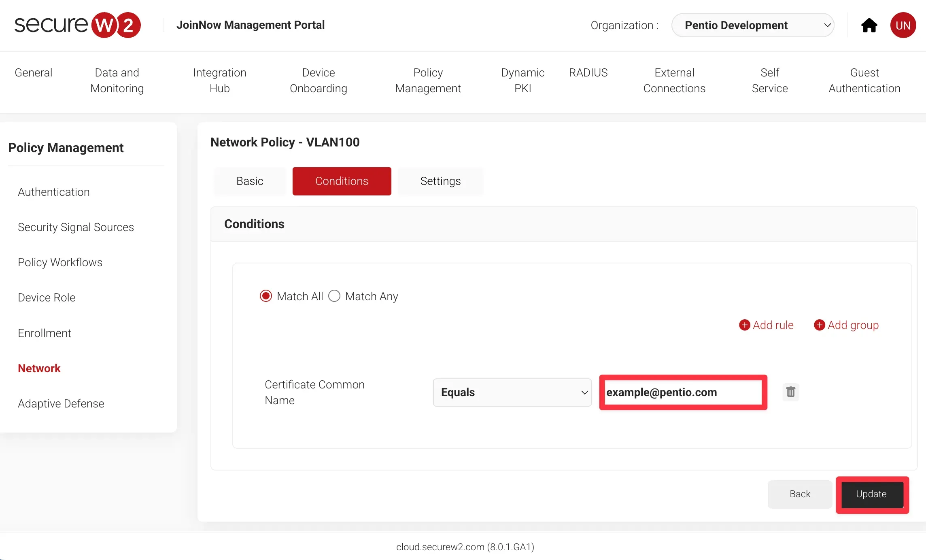
Task: Click the example@pentio.com value field
Action: 683,392
